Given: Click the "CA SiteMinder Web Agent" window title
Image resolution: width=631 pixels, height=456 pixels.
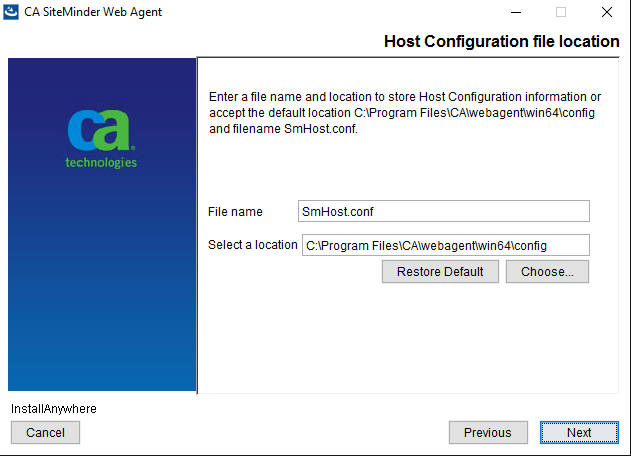Looking at the screenshot, I should coord(93,12).
